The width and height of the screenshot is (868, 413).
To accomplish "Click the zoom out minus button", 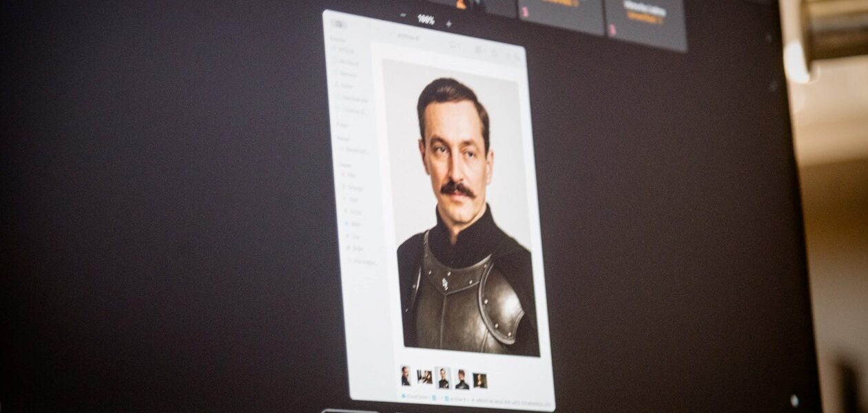I will [x=403, y=14].
